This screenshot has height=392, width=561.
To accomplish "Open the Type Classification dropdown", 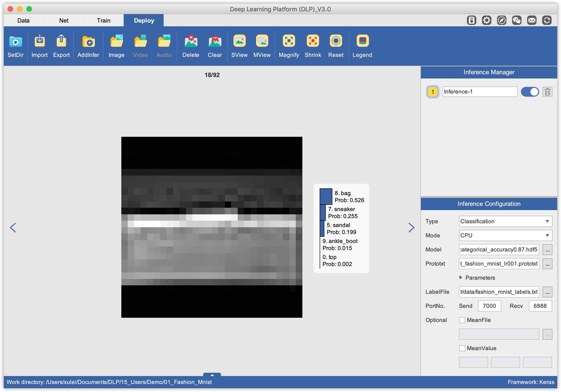I will 505,221.
